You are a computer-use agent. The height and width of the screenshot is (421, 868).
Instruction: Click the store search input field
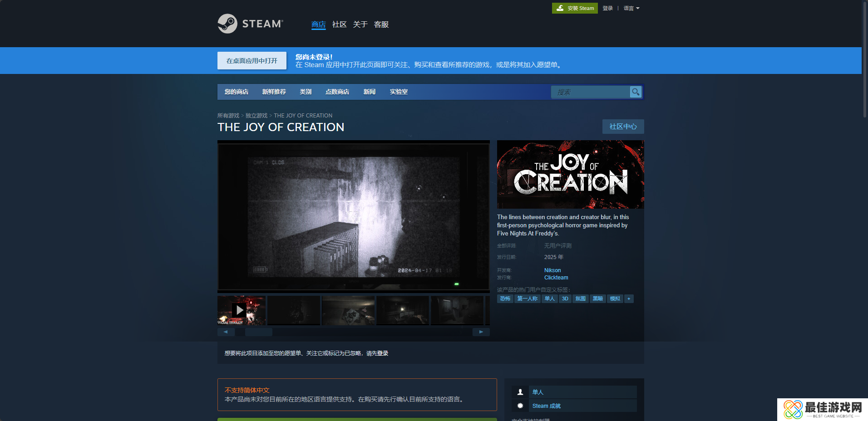590,92
